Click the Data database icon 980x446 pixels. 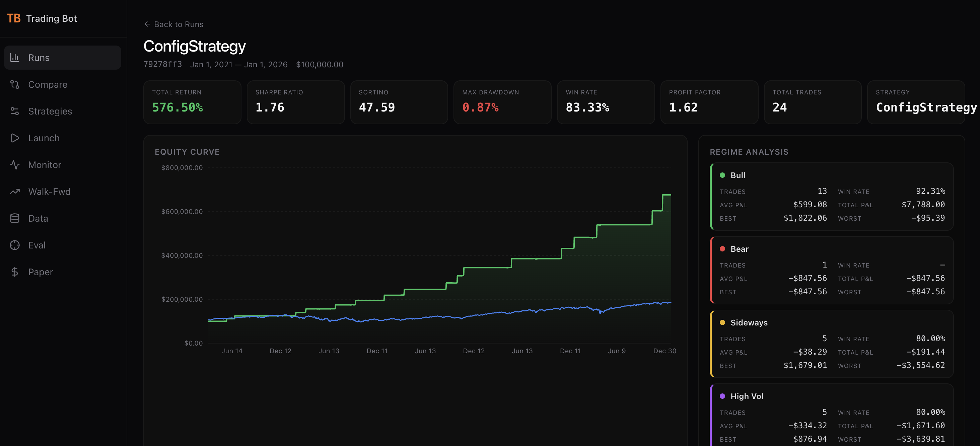pyautogui.click(x=14, y=218)
